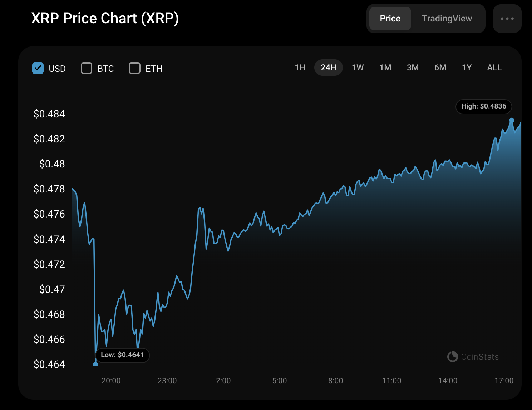Viewport: 532px width, 410px height.
Task: Choose the 3M time range
Action: click(x=413, y=67)
